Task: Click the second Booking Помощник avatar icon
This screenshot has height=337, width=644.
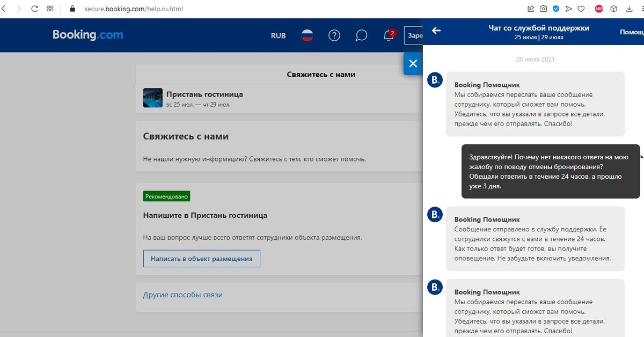Action: 435,215
